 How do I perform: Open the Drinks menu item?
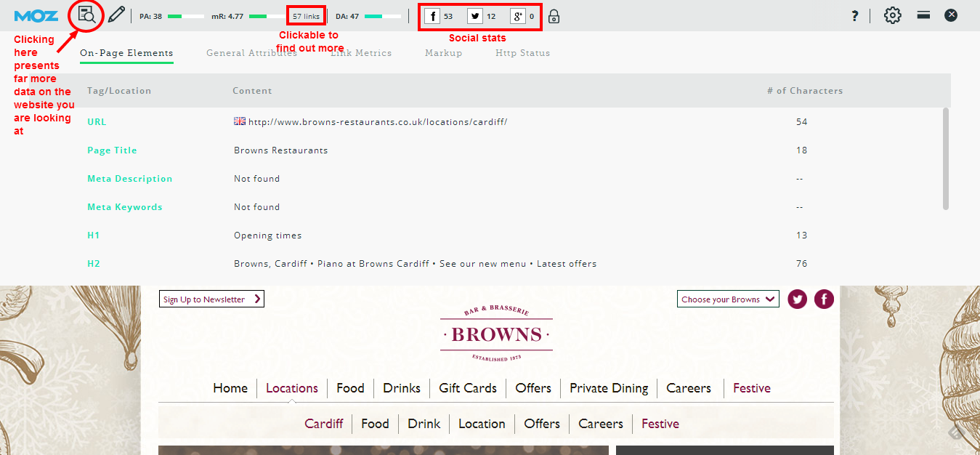402,388
